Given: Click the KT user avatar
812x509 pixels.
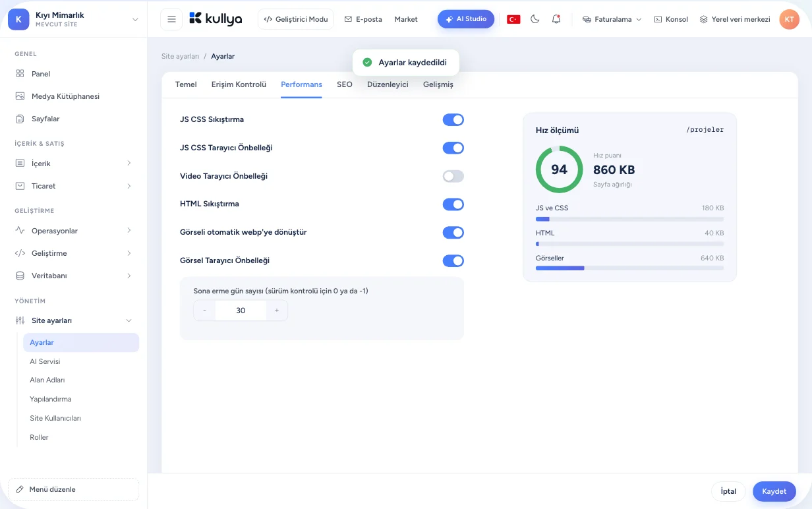Looking at the screenshot, I should coord(789,19).
